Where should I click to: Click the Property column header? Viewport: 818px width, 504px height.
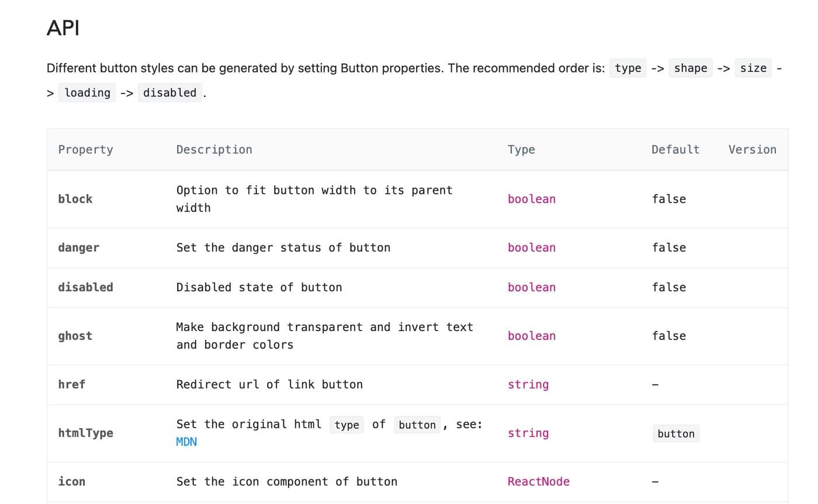[x=85, y=150]
